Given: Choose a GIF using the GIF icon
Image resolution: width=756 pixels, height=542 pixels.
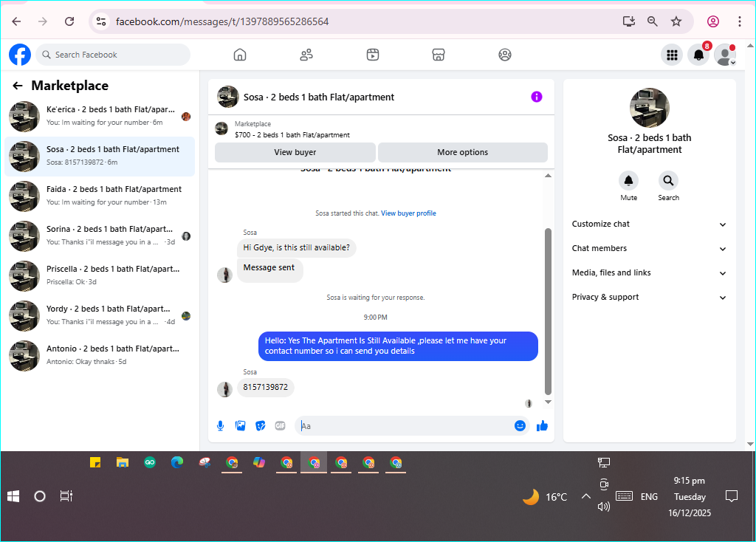Looking at the screenshot, I should tap(280, 426).
